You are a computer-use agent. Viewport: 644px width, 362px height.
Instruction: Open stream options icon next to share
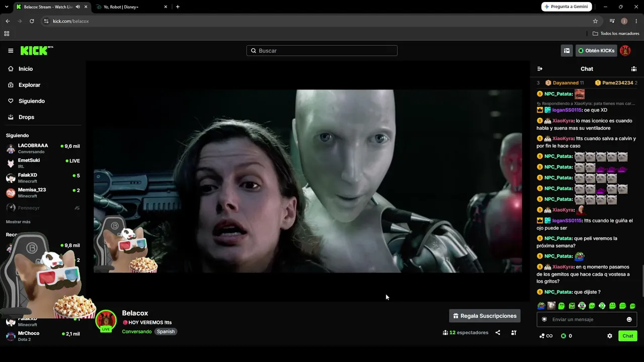(514, 333)
